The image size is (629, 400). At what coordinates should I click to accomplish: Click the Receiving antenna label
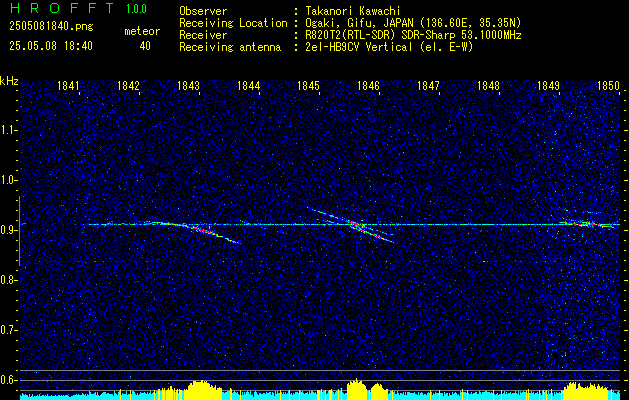pyautogui.click(x=230, y=47)
